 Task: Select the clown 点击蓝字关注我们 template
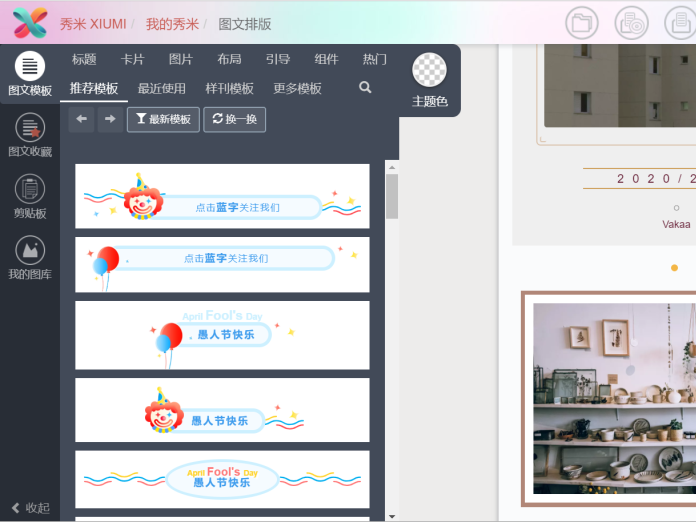(222, 196)
